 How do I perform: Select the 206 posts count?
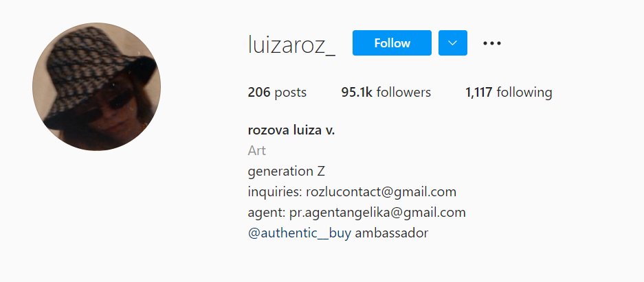click(x=277, y=92)
